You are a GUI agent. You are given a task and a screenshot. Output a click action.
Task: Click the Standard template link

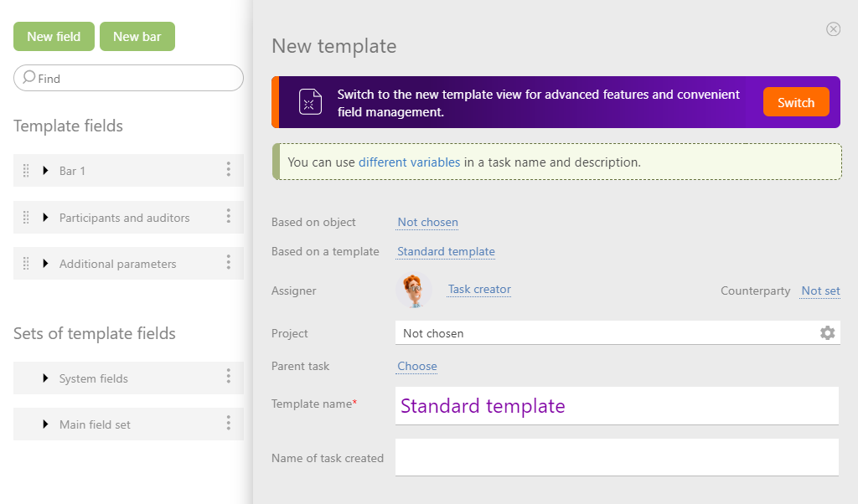pos(446,251)
